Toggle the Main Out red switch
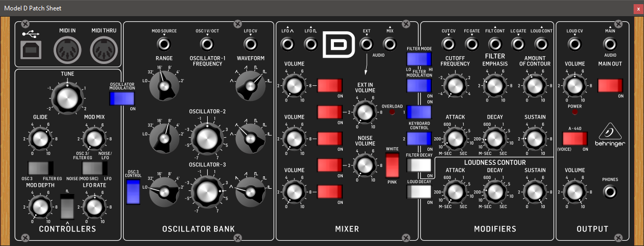The width and height of the screenshot is (644, 246). click(x=610, y=86)
